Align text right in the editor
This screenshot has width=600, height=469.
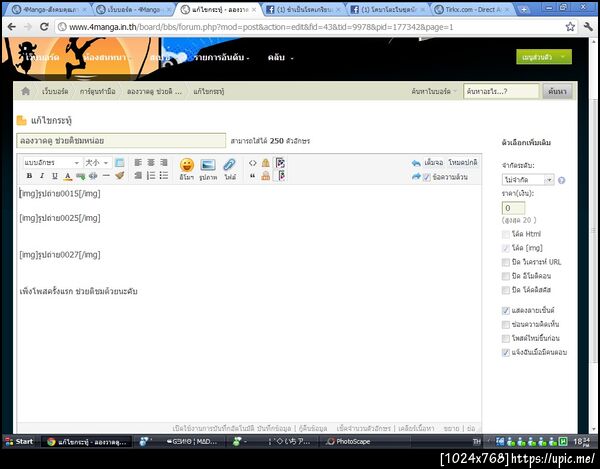[164, 162]
